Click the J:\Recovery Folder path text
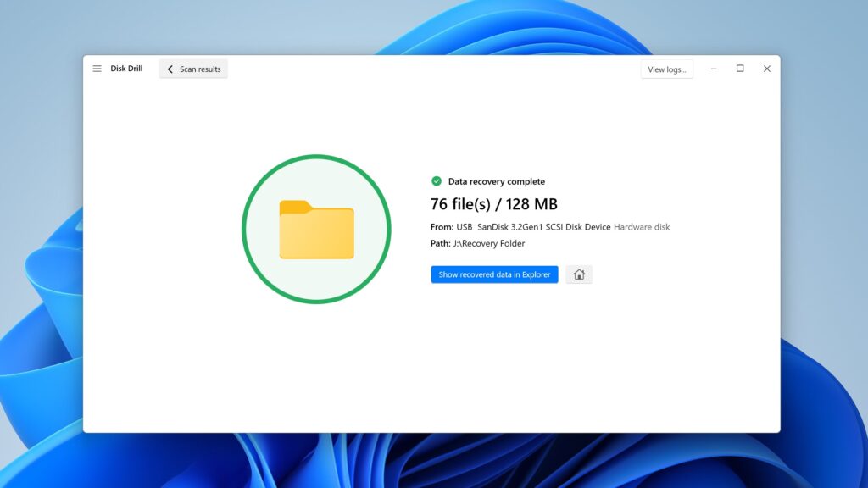868x488 pixels. click(x=489, y=243)
